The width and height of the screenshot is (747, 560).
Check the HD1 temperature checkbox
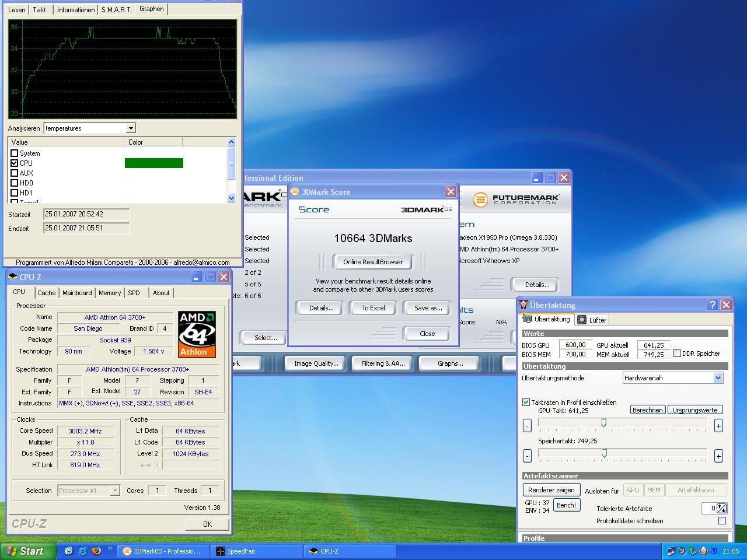pos(15,193)
